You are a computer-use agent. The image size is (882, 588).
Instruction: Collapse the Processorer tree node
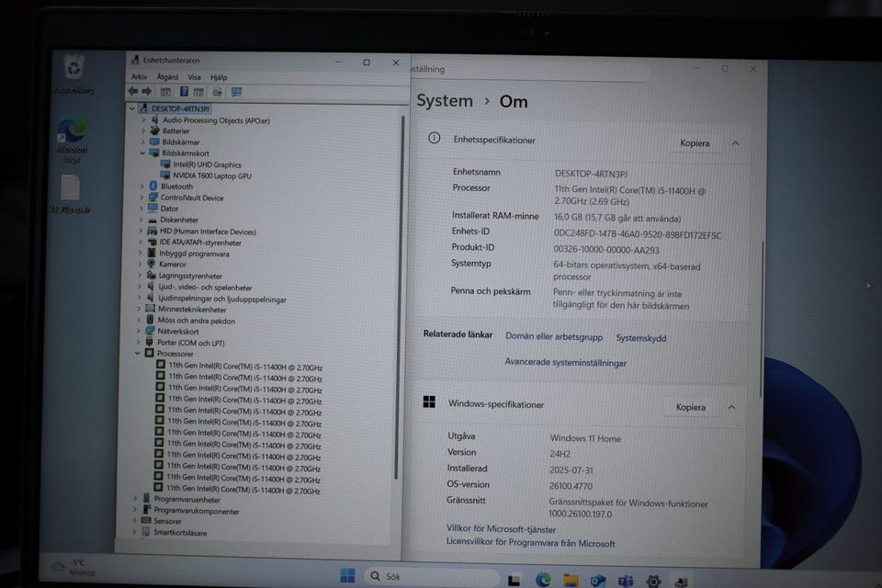(x=139, y=354)
